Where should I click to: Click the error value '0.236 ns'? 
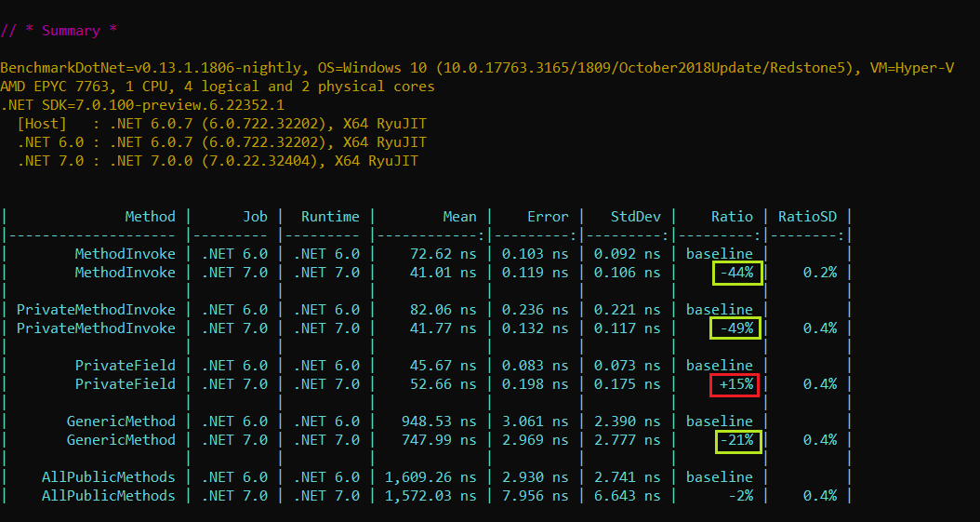click(x=535, y=310)
